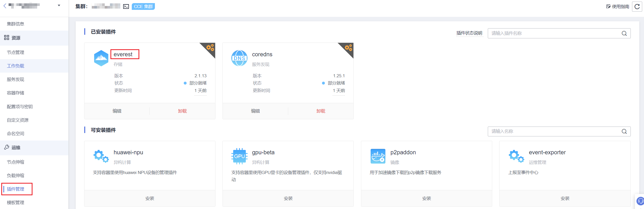Click the coredns version 1.25.1

click(x=339, y=76)
